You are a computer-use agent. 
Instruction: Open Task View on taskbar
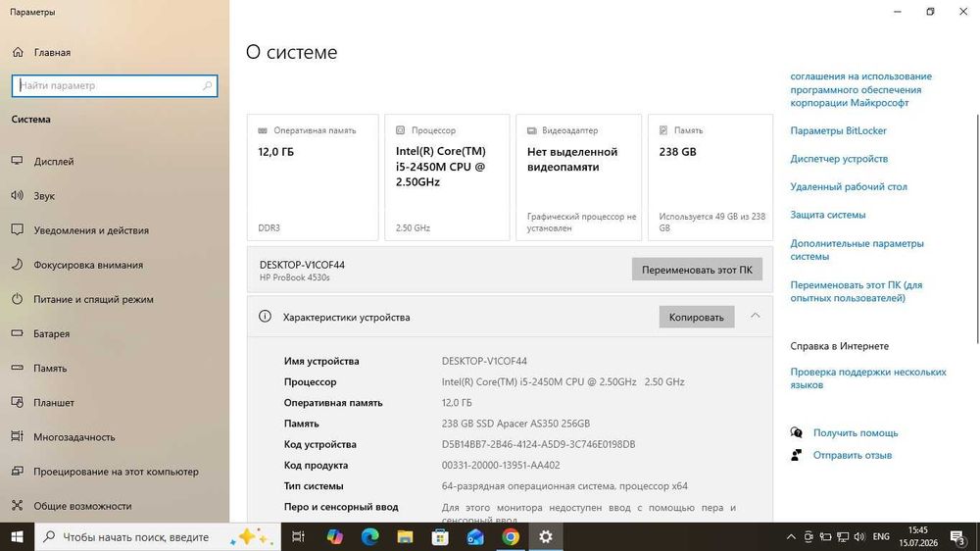pyautogui.click(x=298, y=536)
